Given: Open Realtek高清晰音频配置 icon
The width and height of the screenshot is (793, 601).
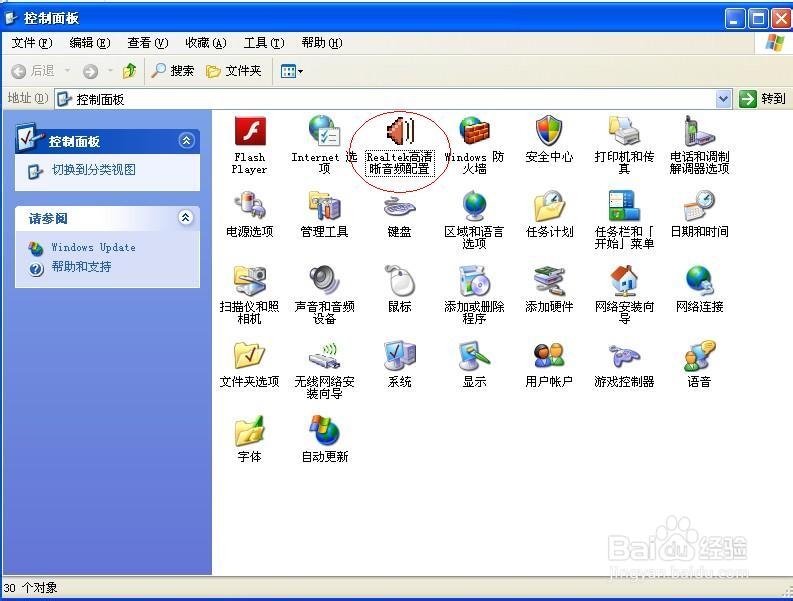Looking at the screenshot, I should click(400, 131).
